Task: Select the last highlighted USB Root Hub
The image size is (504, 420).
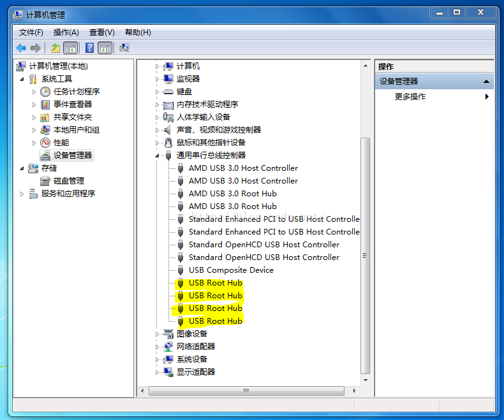Action: tap(216, 321)
